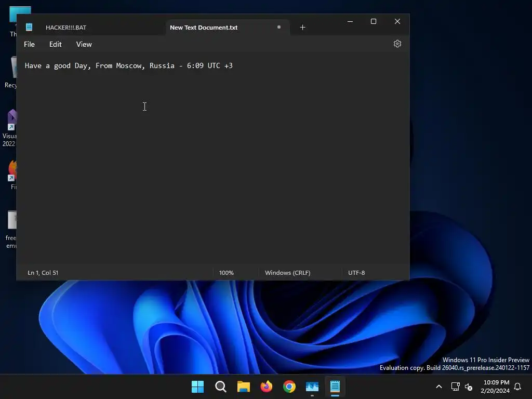
Task: Open the File menu
Action: (29, 44)
